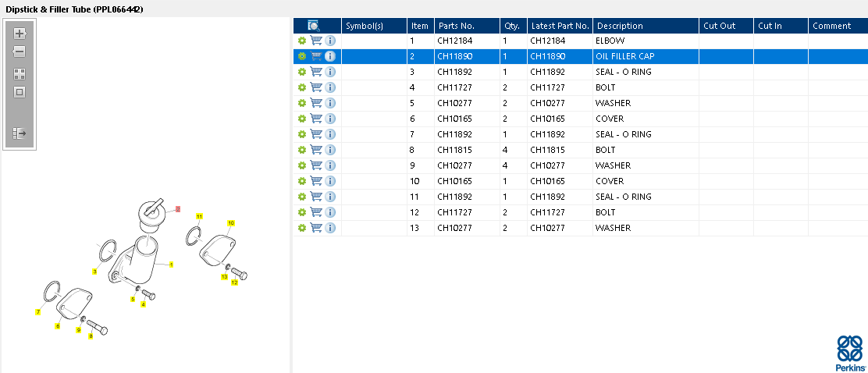Zoom in on the parts diagram
This screenshot has height=373, width=868.
pyautogui.click(x=20, y=34)
